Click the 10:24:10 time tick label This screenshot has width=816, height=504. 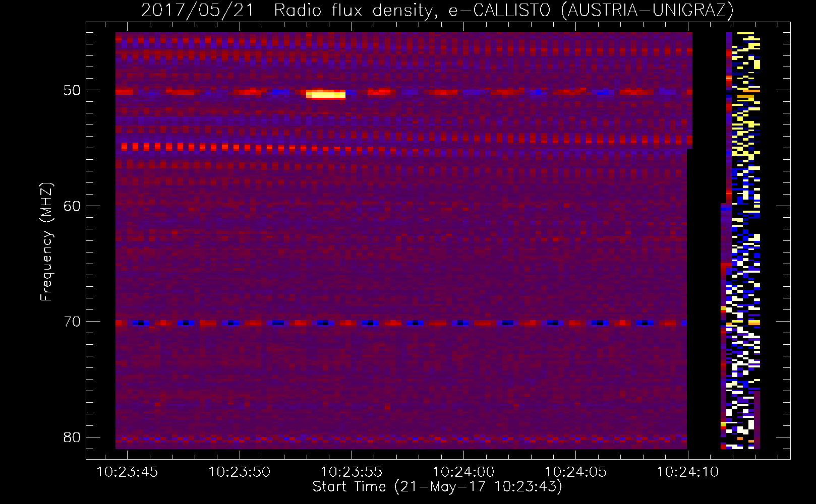(687, 472)
